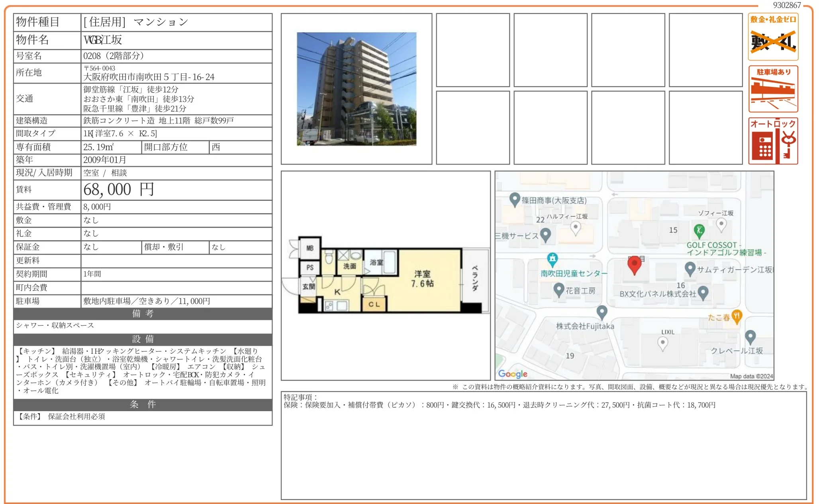Click the 開口部方位 value 西
The image size is (819, 504).
click(x=216, y=147)
